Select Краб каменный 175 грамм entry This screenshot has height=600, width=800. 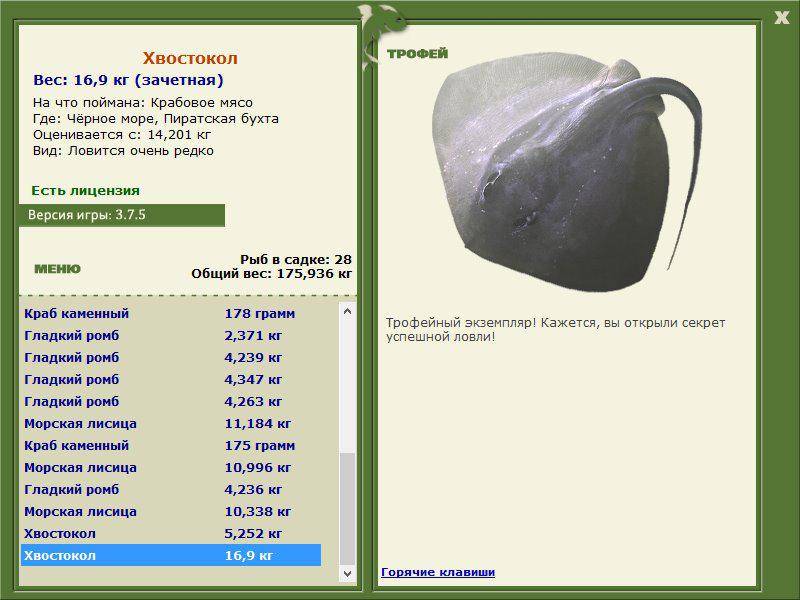(x=171, y=445)
